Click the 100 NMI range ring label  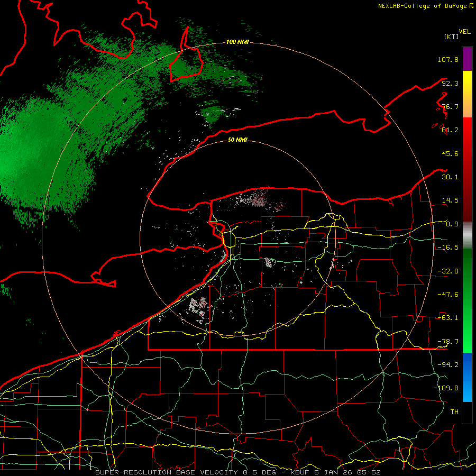pos(237,42)
